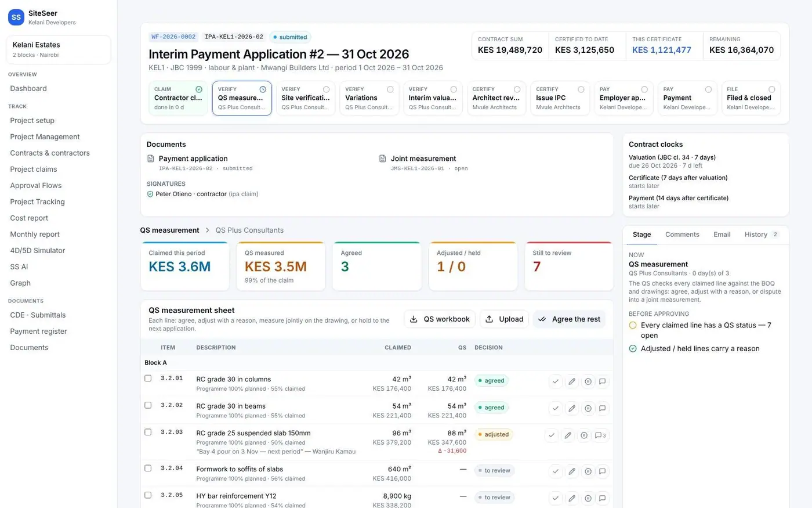Open the Kelani Estates project selector
Viewport: 812px width, 508px height.
click(x=59, y=49)
